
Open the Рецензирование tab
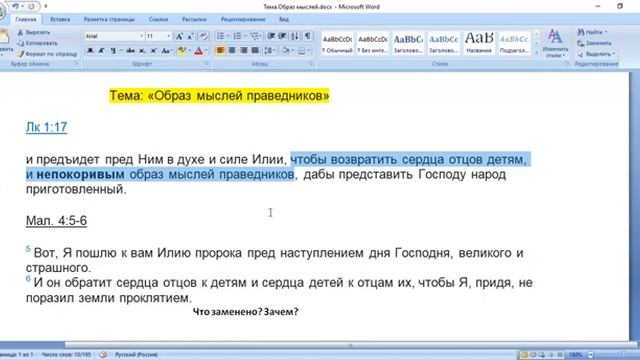click(x=243, y=19)
